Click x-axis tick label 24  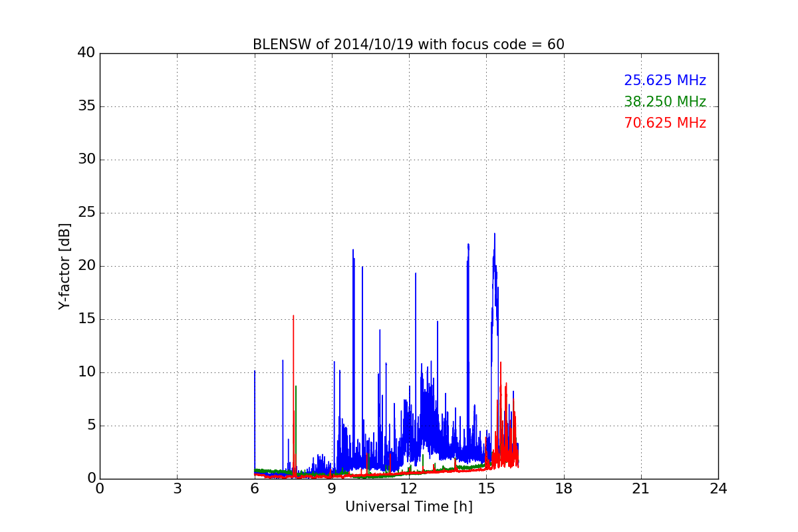click(x=718, y=489)
